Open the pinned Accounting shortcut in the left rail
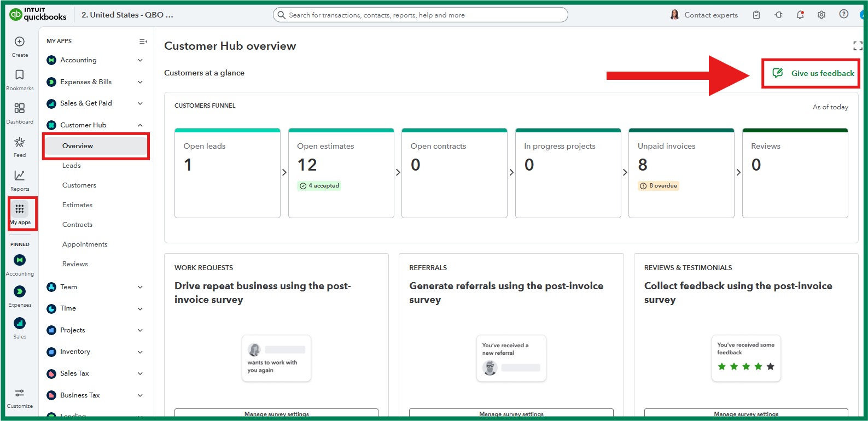The image size is (868, 421). tap(20, 265)
